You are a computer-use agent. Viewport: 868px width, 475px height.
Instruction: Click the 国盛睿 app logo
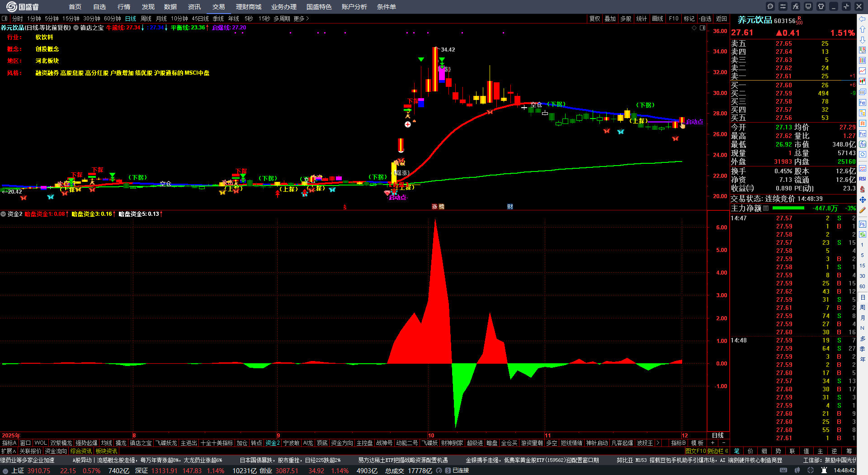tap(23, 7)
